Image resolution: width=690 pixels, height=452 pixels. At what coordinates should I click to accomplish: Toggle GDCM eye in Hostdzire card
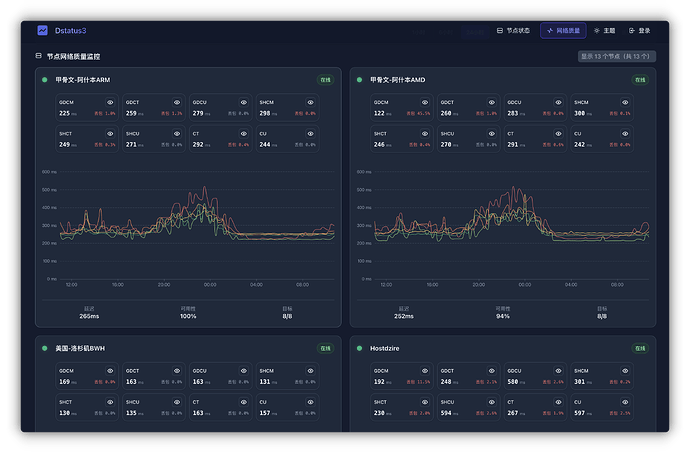coord(425,371)
